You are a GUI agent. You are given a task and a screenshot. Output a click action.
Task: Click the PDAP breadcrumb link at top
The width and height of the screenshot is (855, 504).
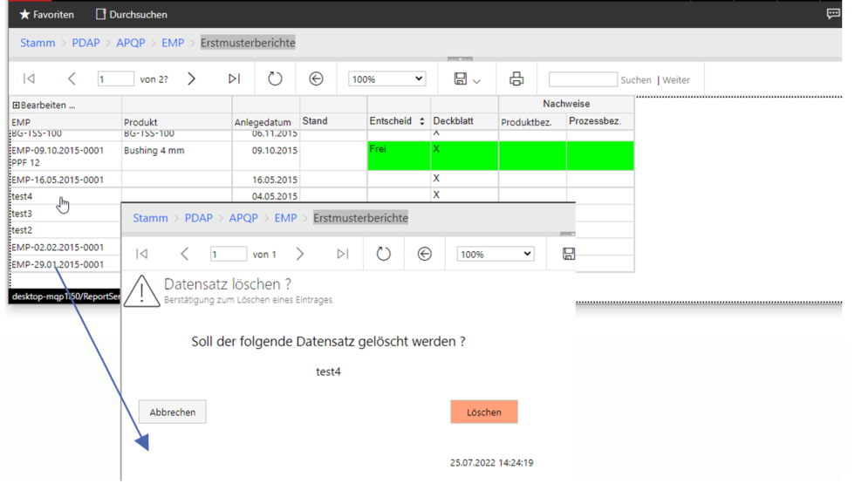(x=85, y=43)
